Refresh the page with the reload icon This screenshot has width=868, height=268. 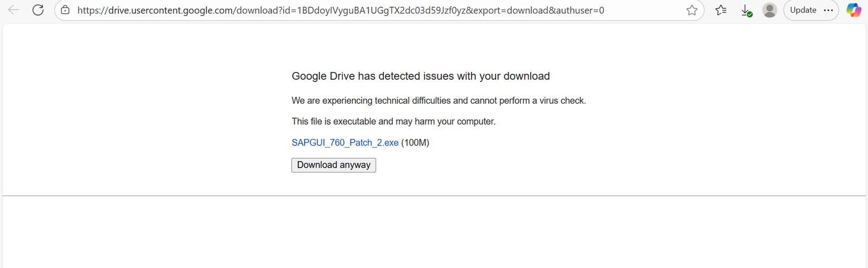(x=38, y=10)
